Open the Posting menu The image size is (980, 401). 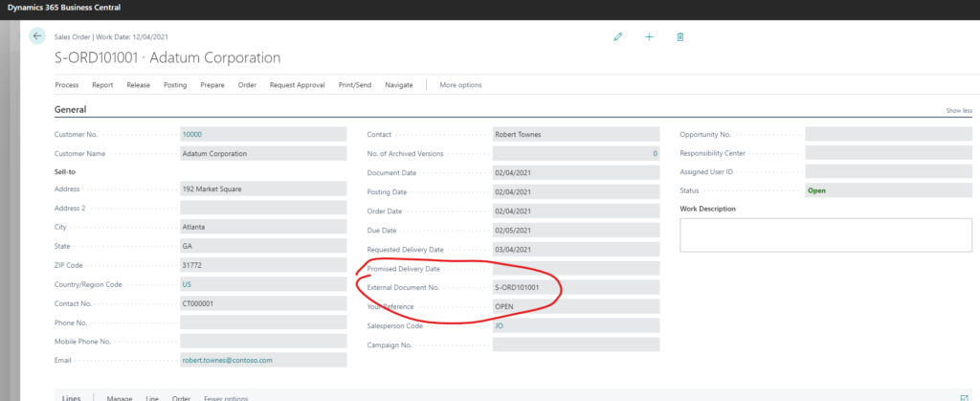[x=175, y=85]
